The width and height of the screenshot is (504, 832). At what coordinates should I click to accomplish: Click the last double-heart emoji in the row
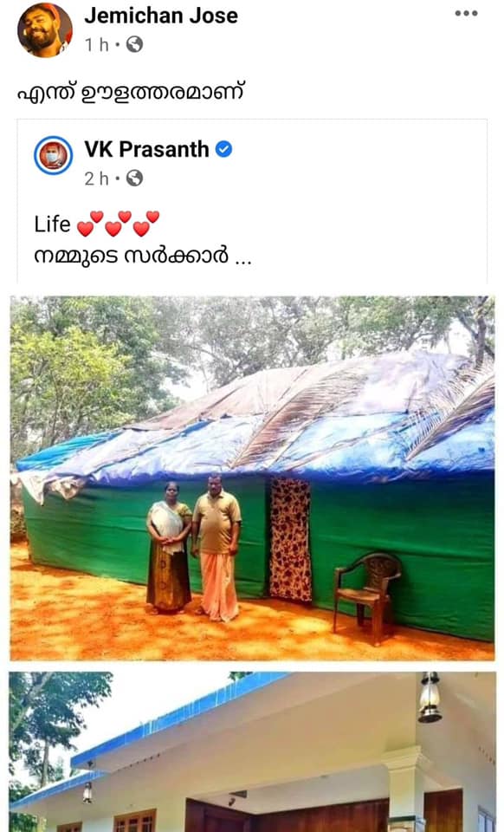146,224
